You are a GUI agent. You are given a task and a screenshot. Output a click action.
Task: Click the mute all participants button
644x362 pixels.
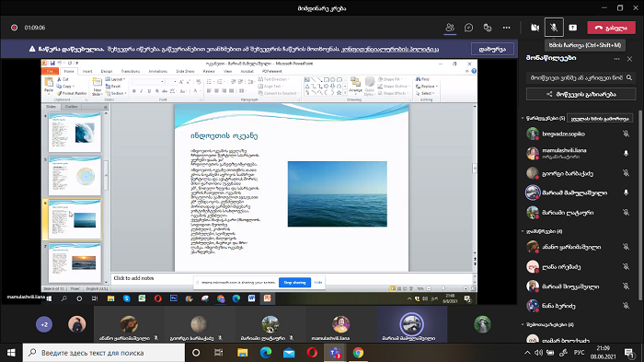click(x=600, y=119)
